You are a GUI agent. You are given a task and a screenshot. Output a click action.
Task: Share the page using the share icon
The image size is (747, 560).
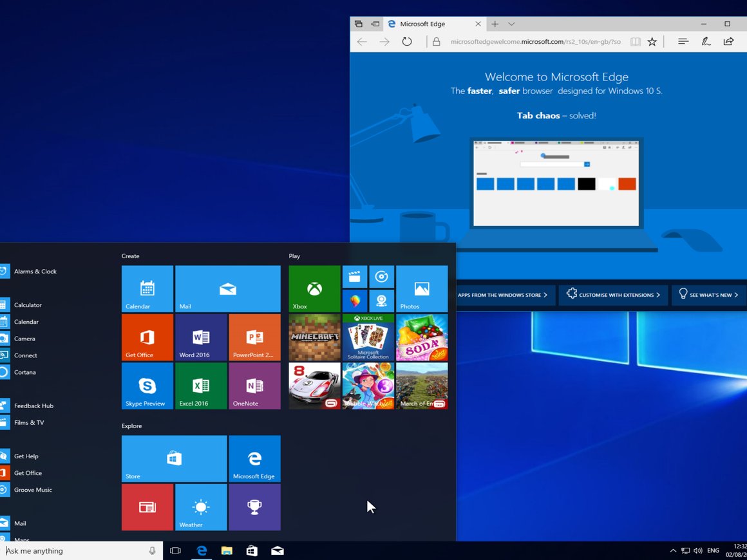(728, 41)
